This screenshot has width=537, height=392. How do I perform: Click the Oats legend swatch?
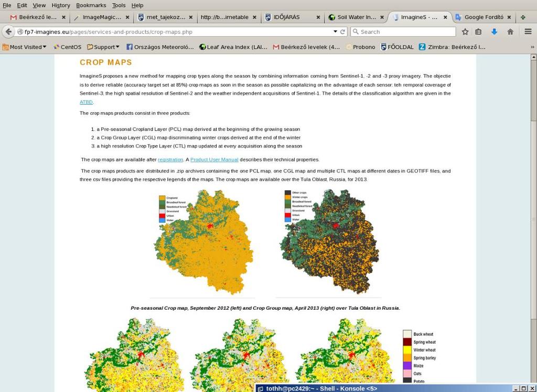coord(407,374)
